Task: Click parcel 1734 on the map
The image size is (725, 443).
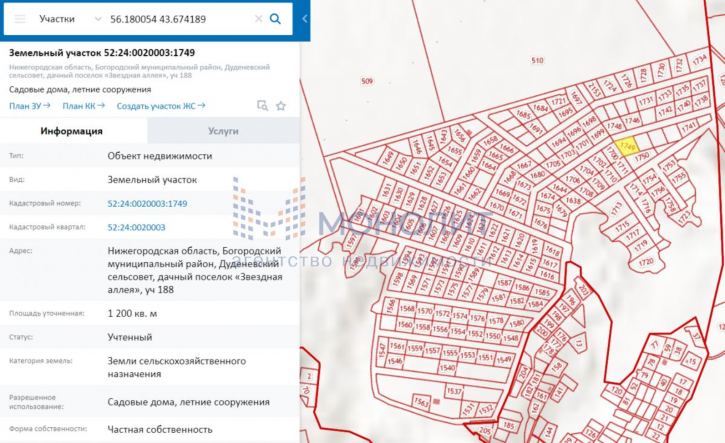Action: tap(699, 60)
